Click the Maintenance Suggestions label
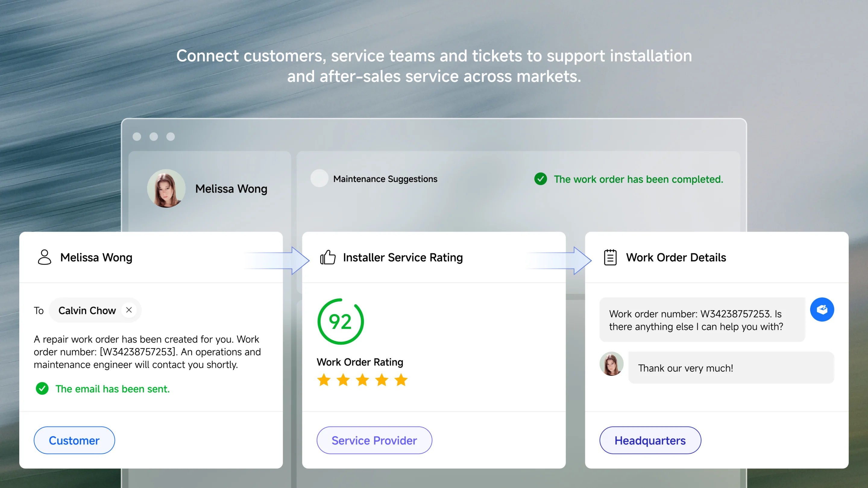 [385, 179]
